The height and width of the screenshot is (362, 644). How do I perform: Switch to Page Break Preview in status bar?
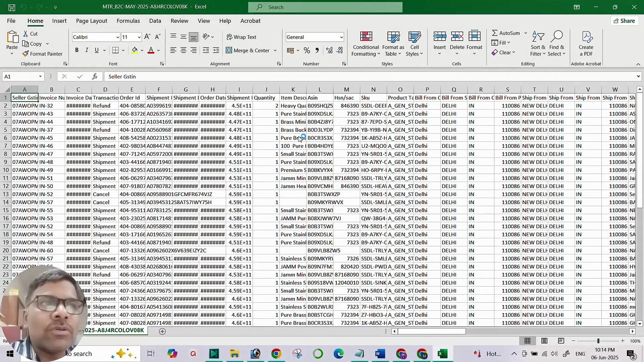(x=560, y=341)
